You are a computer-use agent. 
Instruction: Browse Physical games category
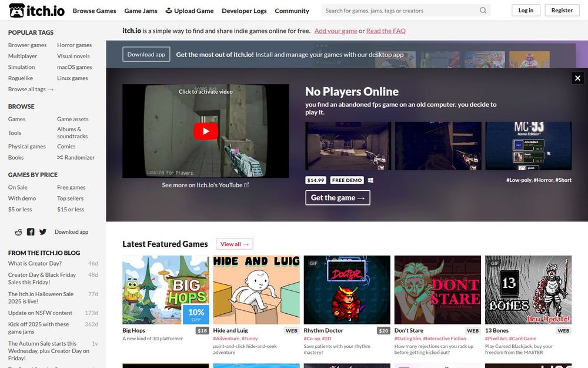(x=27, y=147)
